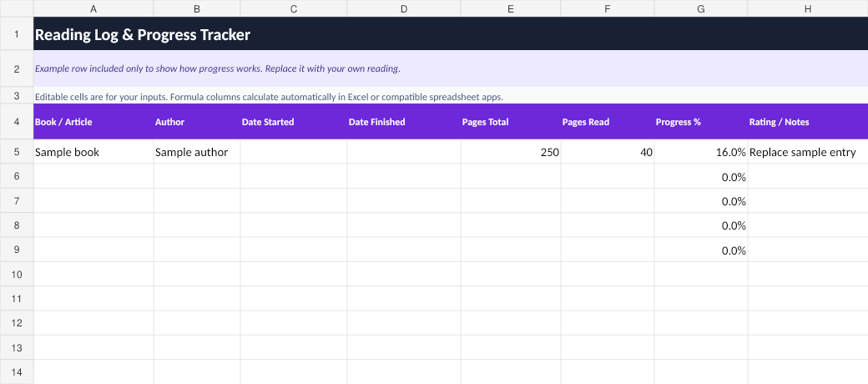Select row 9 header
Screen dimensions: 868x384
[x=17, y=250]
